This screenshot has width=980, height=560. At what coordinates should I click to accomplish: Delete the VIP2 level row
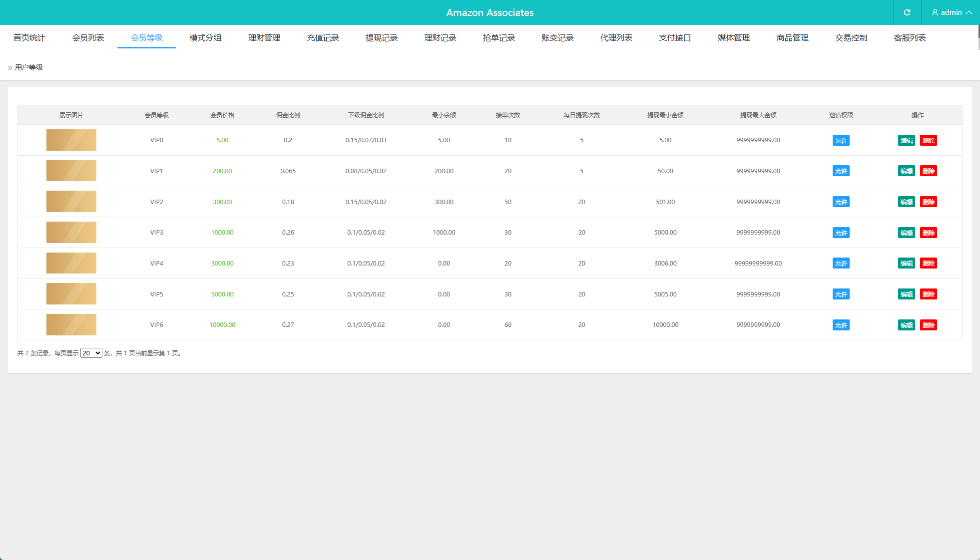tap(928, 202)
